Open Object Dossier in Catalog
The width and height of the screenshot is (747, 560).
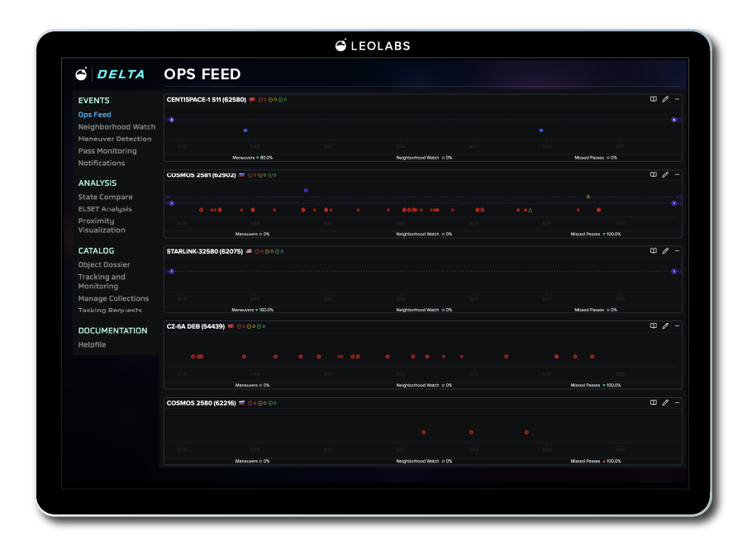click(x=104, y=265)
